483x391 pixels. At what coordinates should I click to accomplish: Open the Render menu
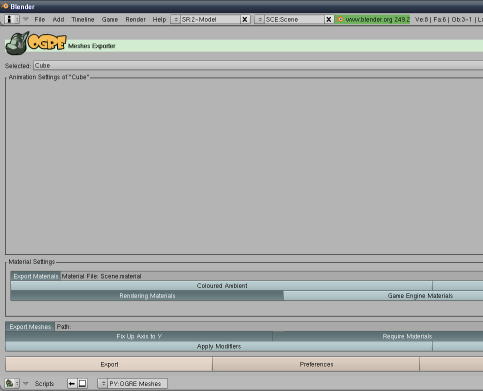coord(135,19)
